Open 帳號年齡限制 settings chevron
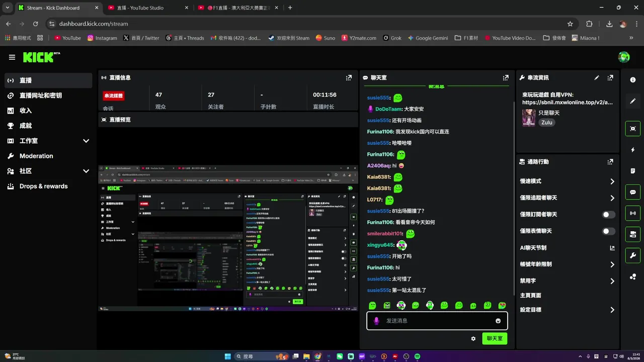644x362 pixels. (612, 264)
